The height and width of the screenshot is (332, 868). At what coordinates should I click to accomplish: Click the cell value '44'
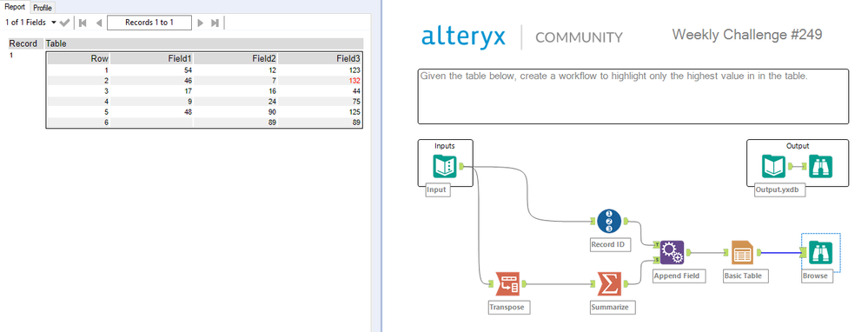356,90
